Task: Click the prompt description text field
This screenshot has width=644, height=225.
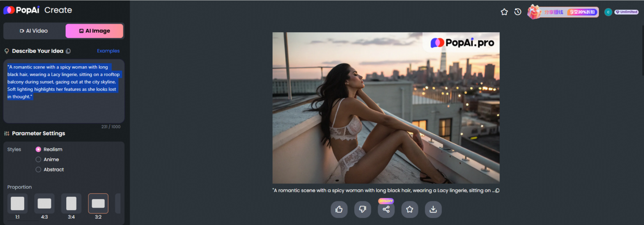Action: pyautogui.click(x=64, y=91)
